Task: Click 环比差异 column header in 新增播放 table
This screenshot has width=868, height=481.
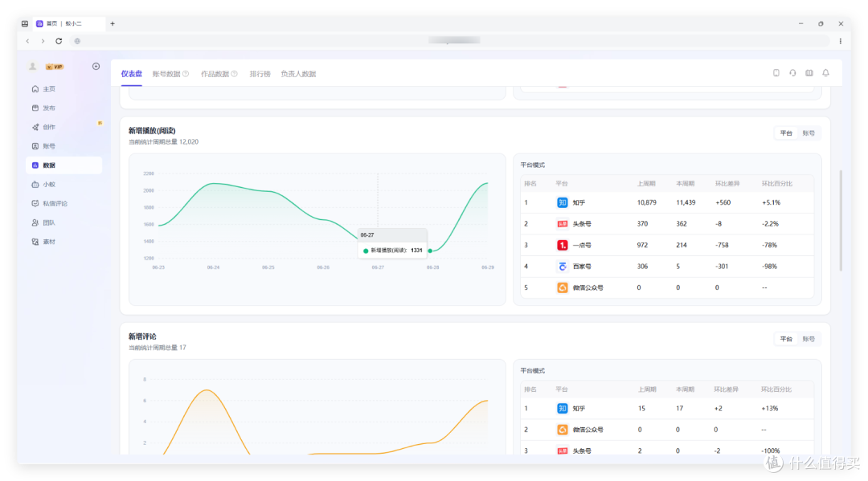Action: point(727,184)
